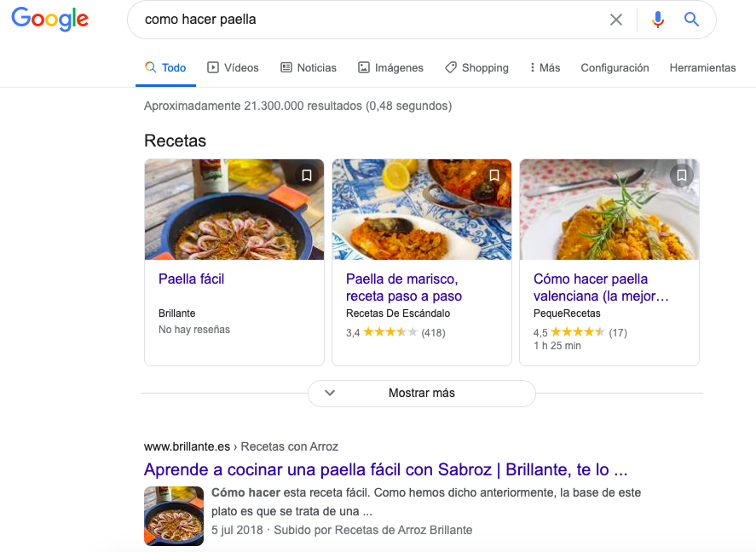Switch to the Imágenes tab

click(x=390, y=68)
